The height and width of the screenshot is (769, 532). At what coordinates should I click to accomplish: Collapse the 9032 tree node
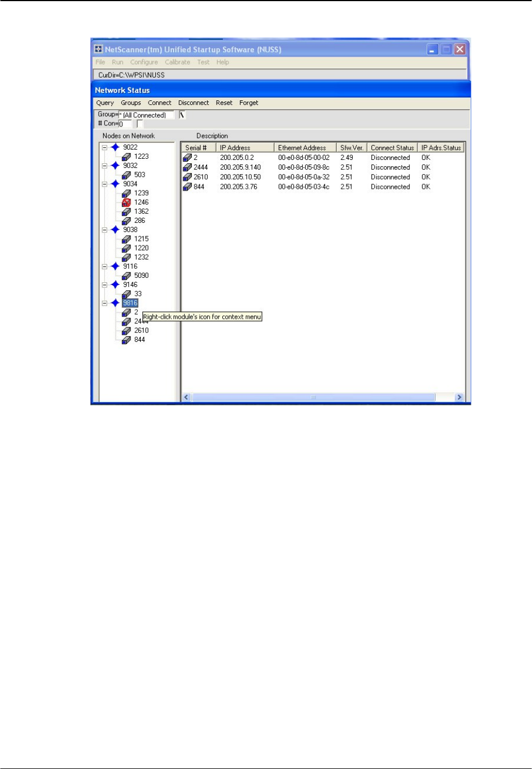(x=104, y=166)
